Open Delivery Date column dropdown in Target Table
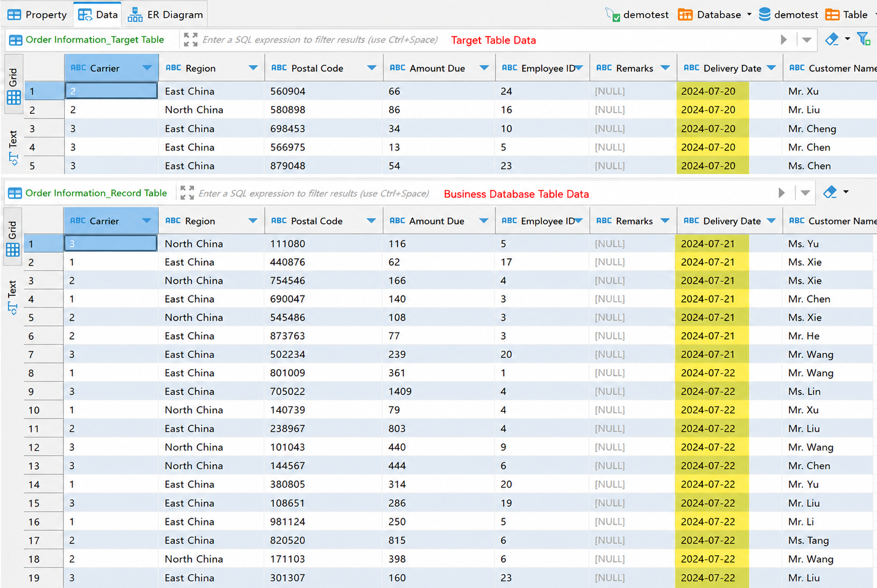Image resolution: width=877 pixels, height=588 pixels. point(771,68)
